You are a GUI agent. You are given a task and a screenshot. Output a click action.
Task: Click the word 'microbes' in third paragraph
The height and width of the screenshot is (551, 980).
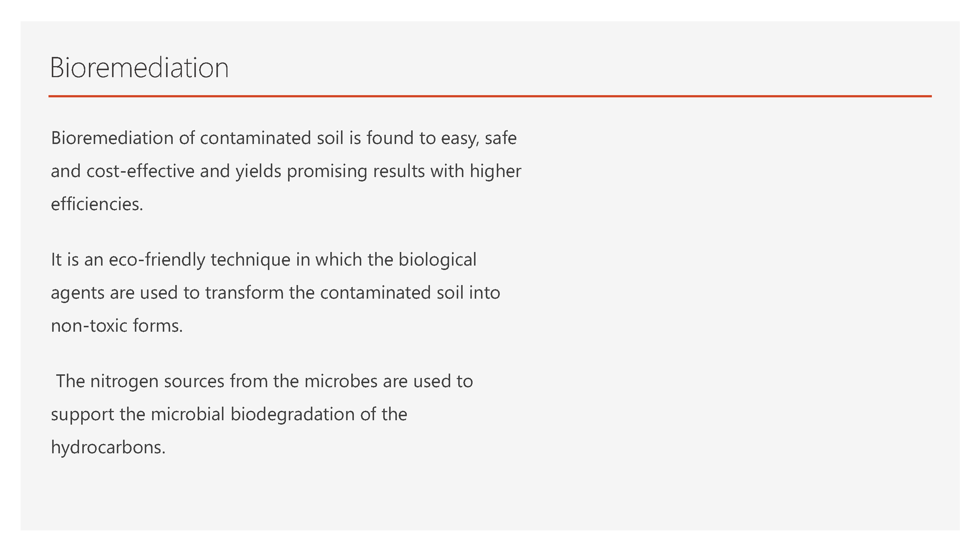tap(341, 381)
